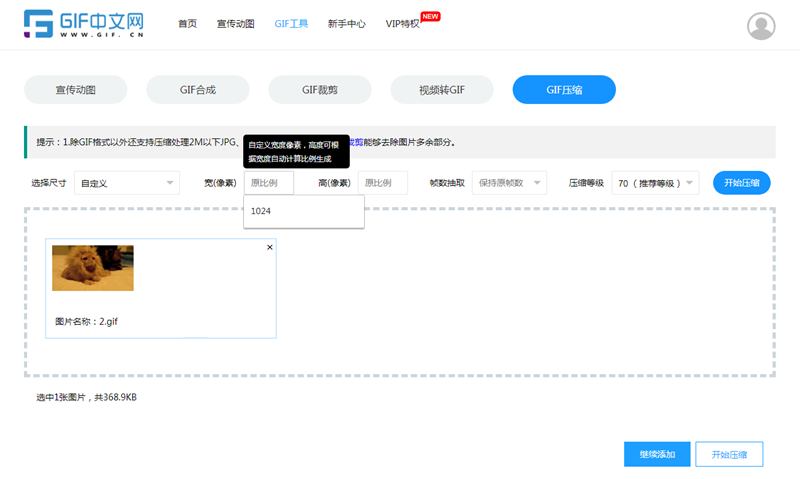Open the VIP特权 menu item

pyautogui.click(x=402, y=24)
